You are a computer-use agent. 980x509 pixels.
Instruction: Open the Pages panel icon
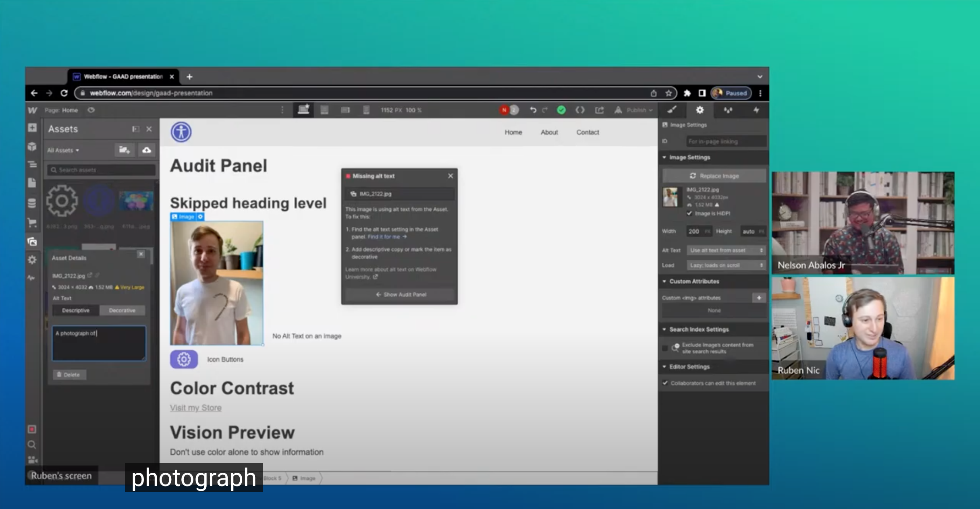pyautogui.click(x=32, y=183)
